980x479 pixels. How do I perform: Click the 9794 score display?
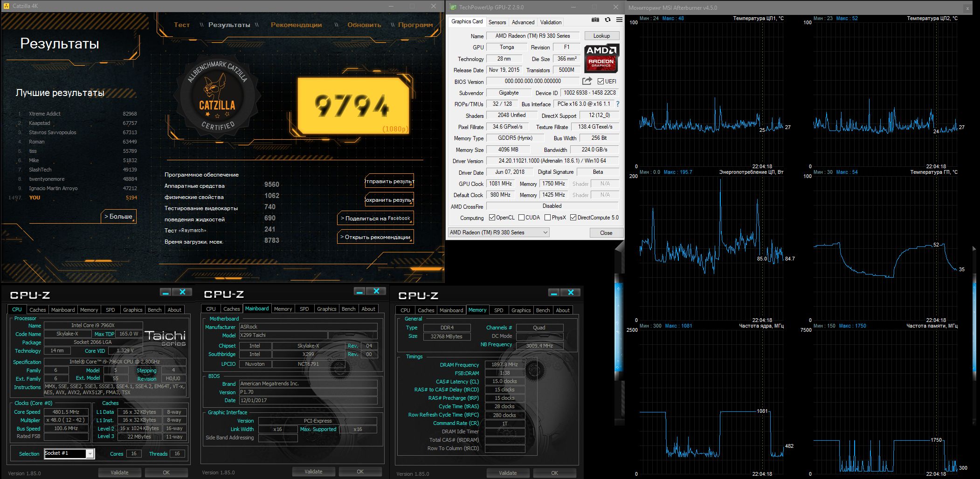coord(353,106)
